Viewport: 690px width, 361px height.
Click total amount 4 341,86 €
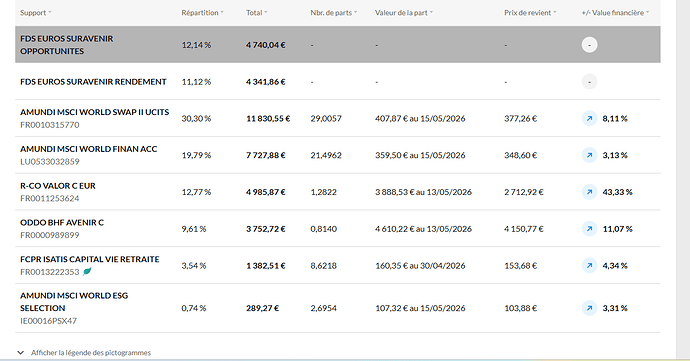[266, 82]
